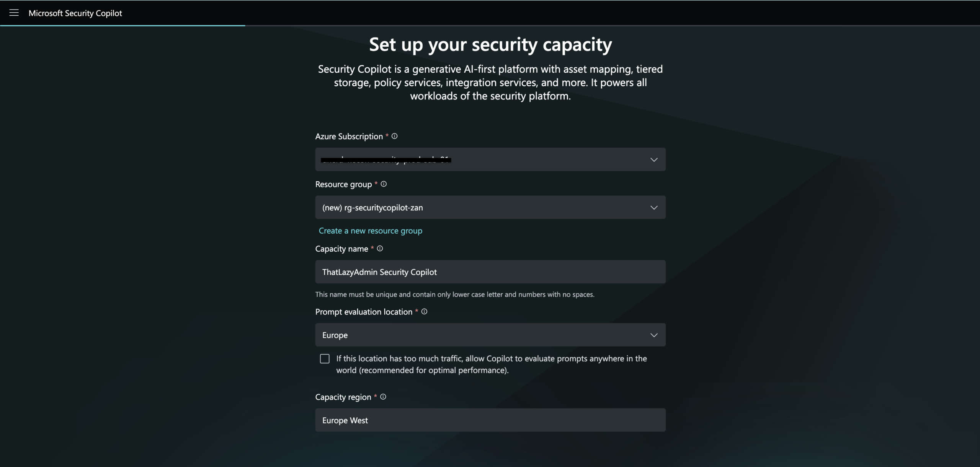
Task: Click the 'Set up your security capacity' heading
Action: pyautogui.click(x=490, y=45)
